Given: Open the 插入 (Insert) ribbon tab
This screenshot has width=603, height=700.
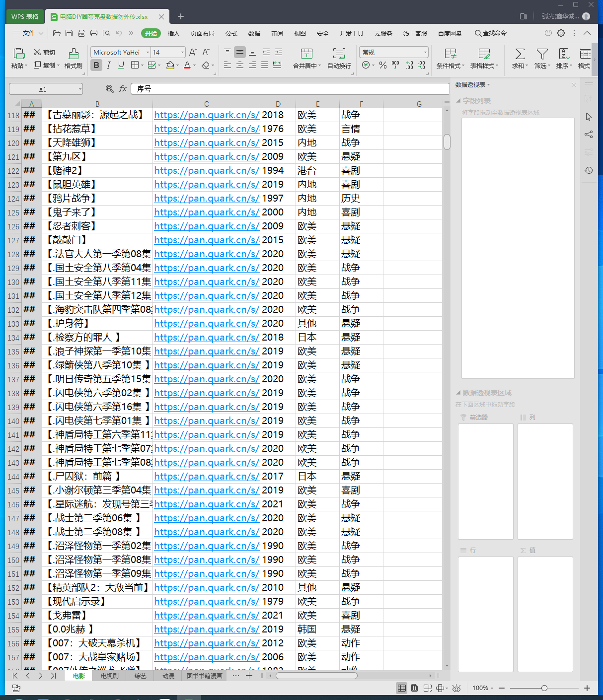Looking at the screenshot, I should tap(173, 33).
